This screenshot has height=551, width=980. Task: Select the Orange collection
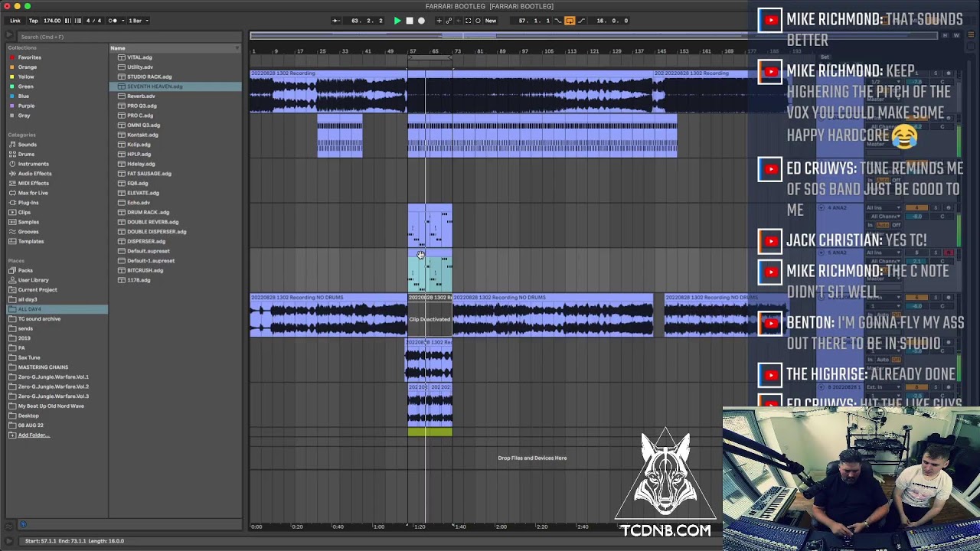(28, 67)
